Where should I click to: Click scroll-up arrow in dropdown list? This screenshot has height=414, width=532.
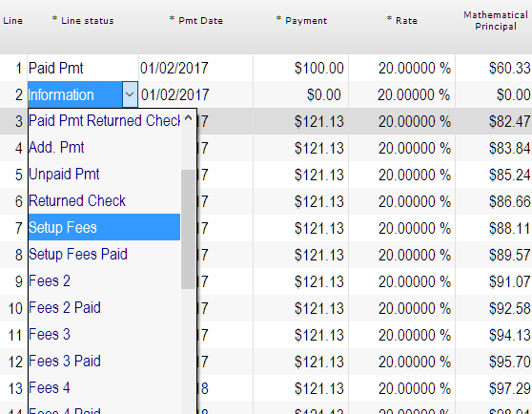click(189, 118)
